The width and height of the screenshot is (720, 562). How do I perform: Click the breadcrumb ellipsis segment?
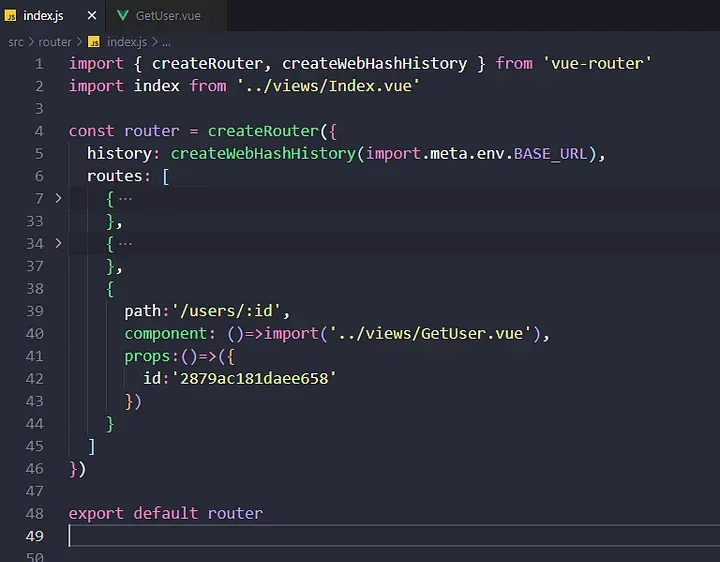pyautogui.click(x=166, y=43)
